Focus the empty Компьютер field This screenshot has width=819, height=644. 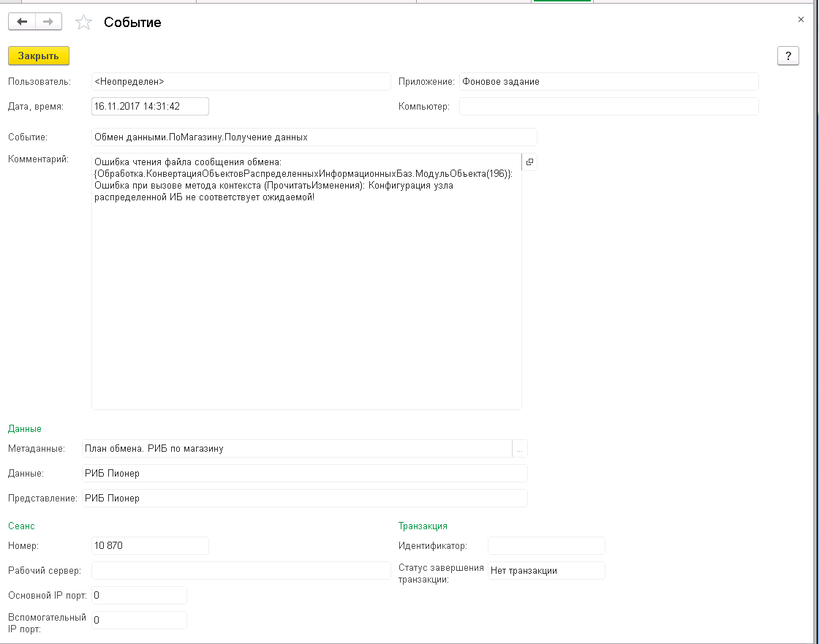[x=608, y=107]
